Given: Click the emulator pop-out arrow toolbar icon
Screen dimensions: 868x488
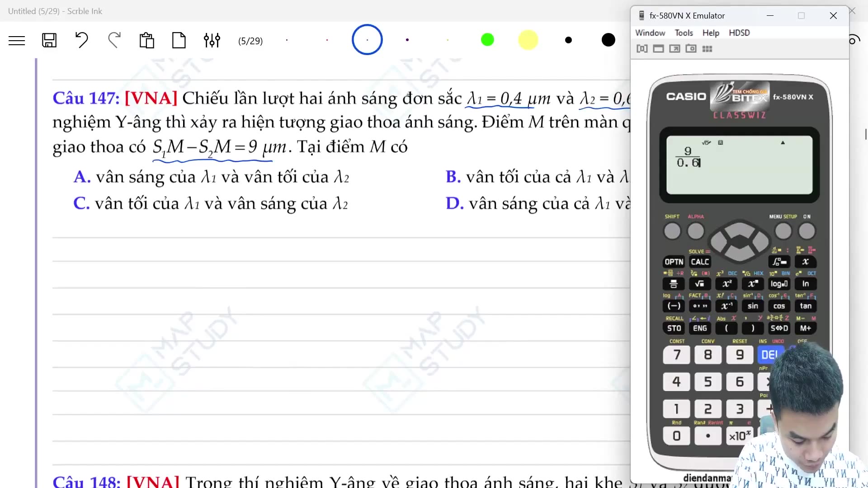Looking at the screenshot, I should (x=675, y=49).
